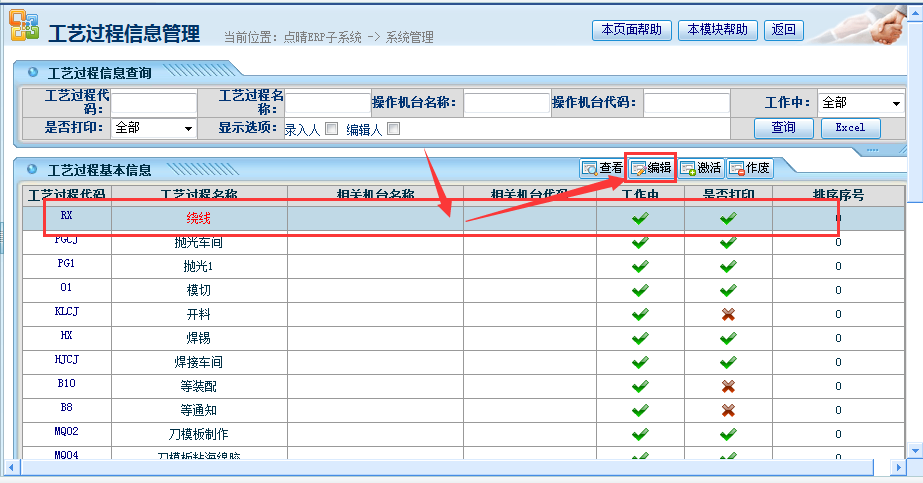Open 本页面帮助 page help
This screenshot has height=483, width=923.
(631, 30)
